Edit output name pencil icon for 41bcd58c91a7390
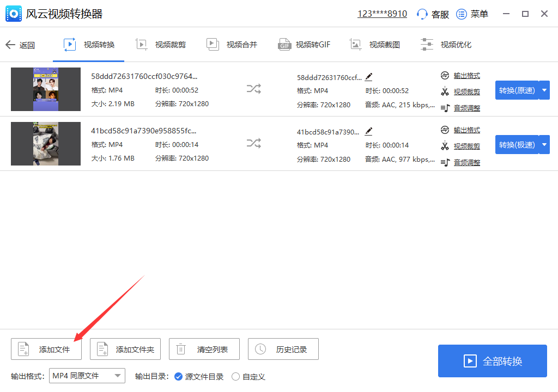The image size is (558, 392). (369, 131)
